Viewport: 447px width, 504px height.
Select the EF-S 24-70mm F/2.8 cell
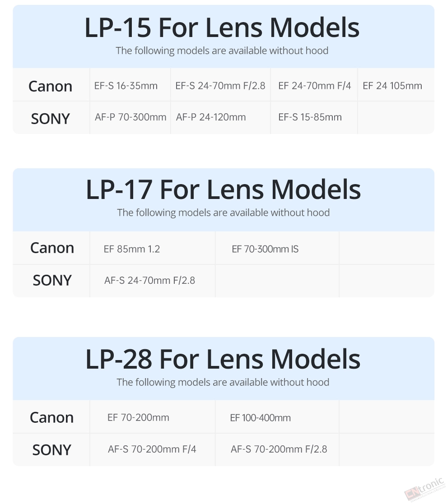(220, 86)
